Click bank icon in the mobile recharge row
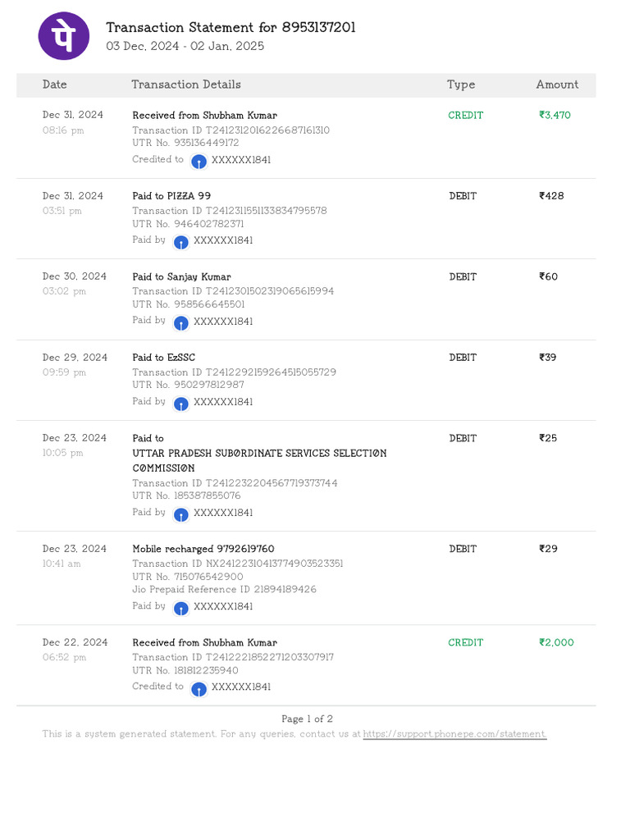This screenshot has width=630, height=840. [x=180, y=607]
